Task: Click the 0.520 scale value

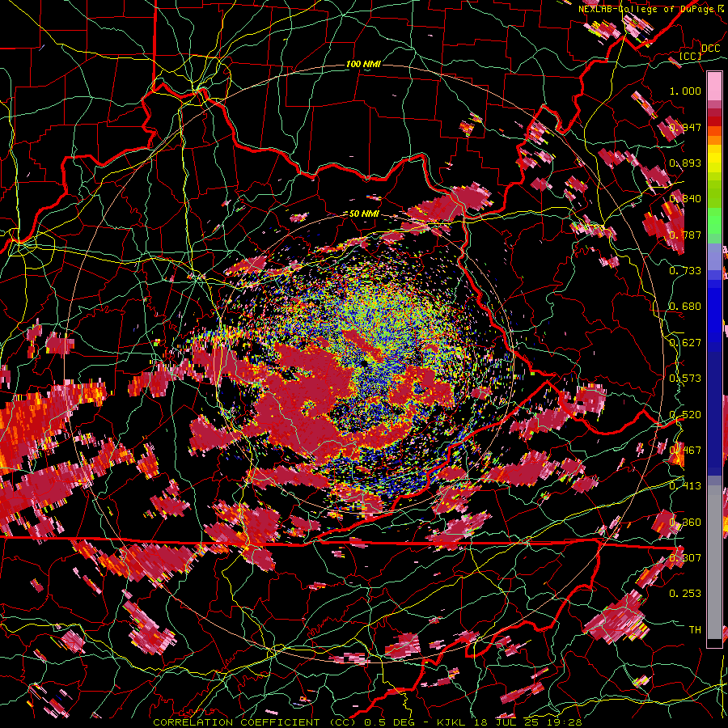Action: (x=685, y=415)
